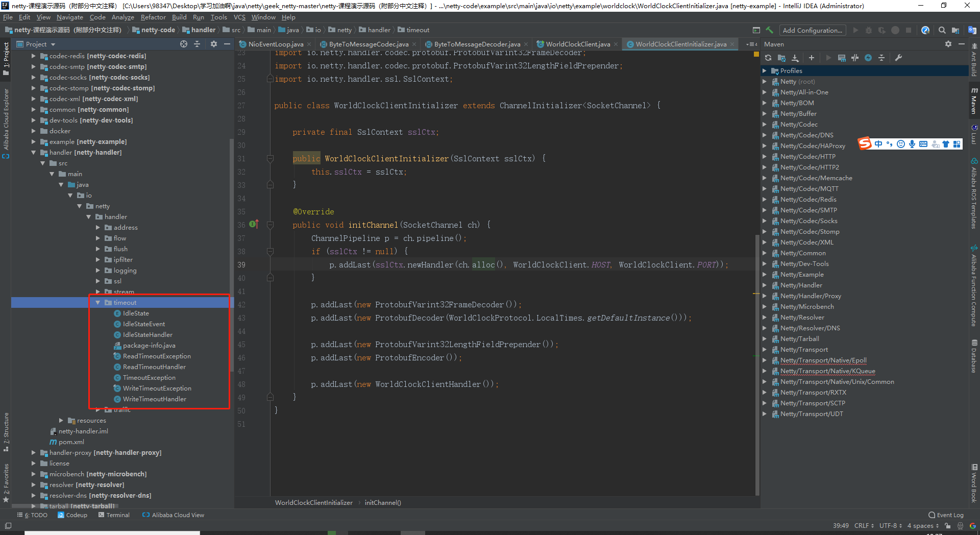
Task: Open IdleStateHandler class in tree
Action: pyautogui.click(x=148, y=335)
